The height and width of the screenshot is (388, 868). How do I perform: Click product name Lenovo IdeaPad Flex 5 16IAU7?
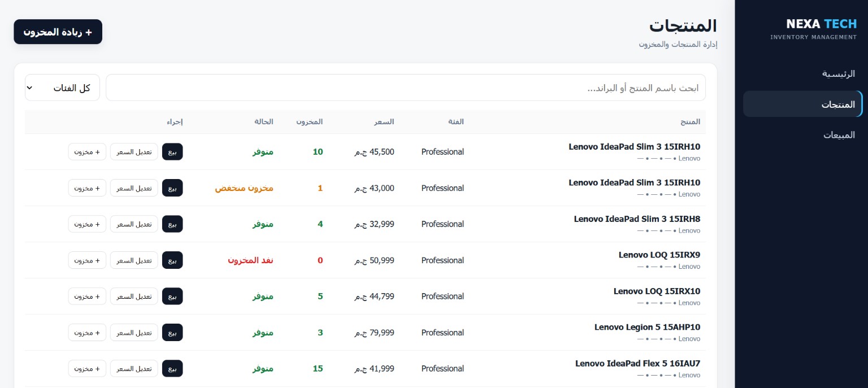637,363
